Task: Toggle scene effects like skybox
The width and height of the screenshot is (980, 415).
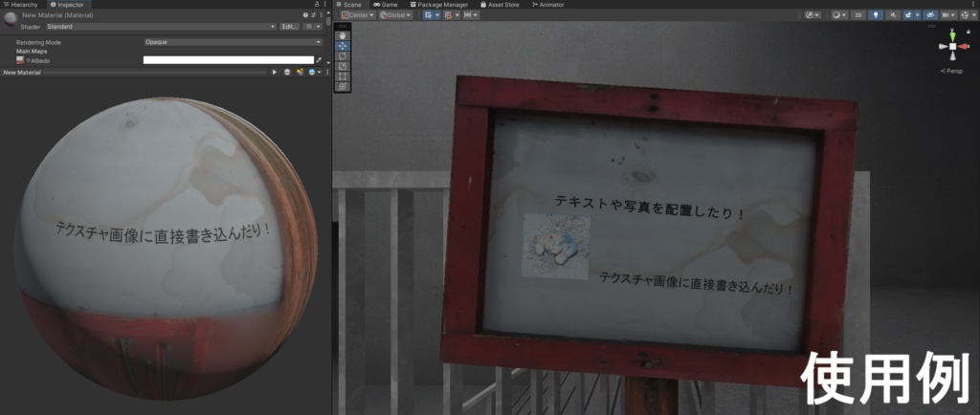Action: (908, 15)
